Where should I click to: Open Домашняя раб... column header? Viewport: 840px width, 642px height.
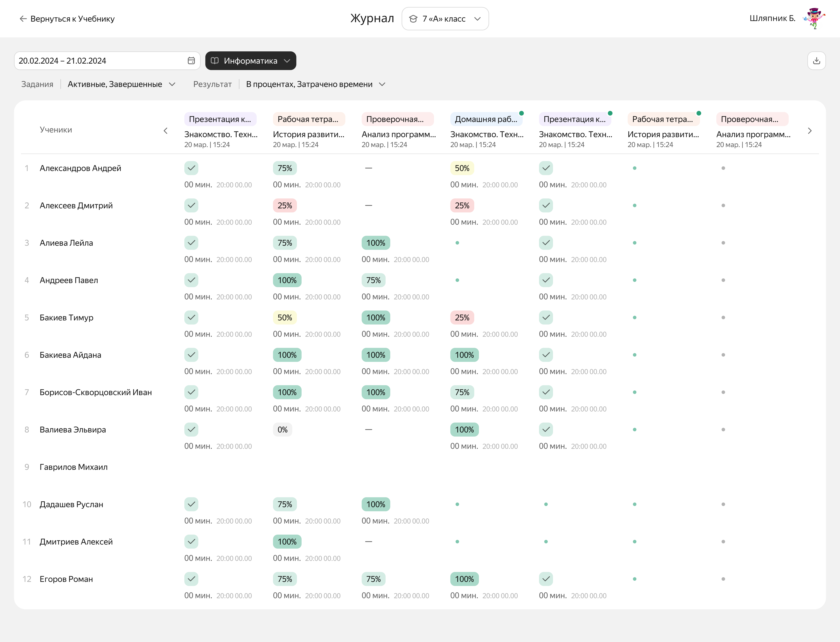click(486, 119)
